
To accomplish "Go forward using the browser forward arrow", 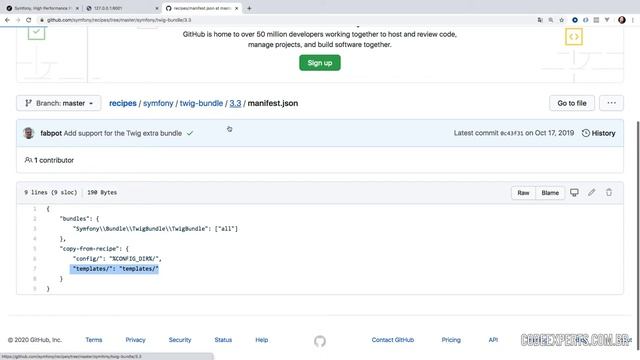I will click(x=18, y=20).
